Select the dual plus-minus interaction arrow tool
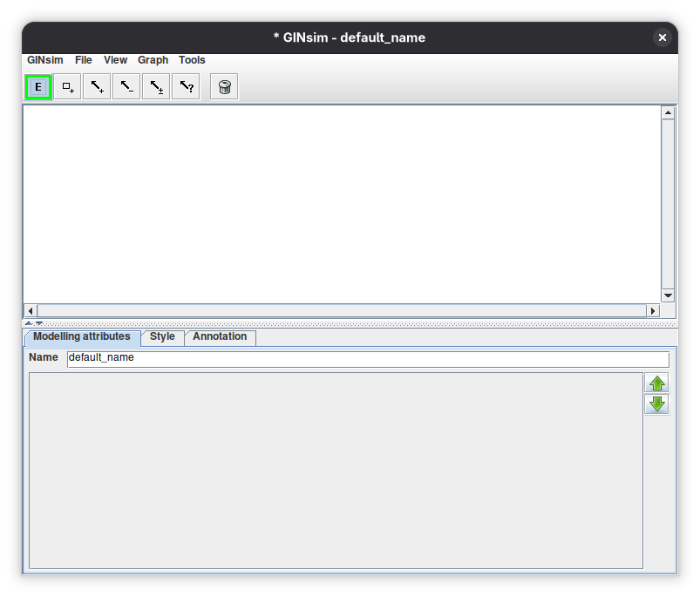700x597 pixels. click(156, 87)
